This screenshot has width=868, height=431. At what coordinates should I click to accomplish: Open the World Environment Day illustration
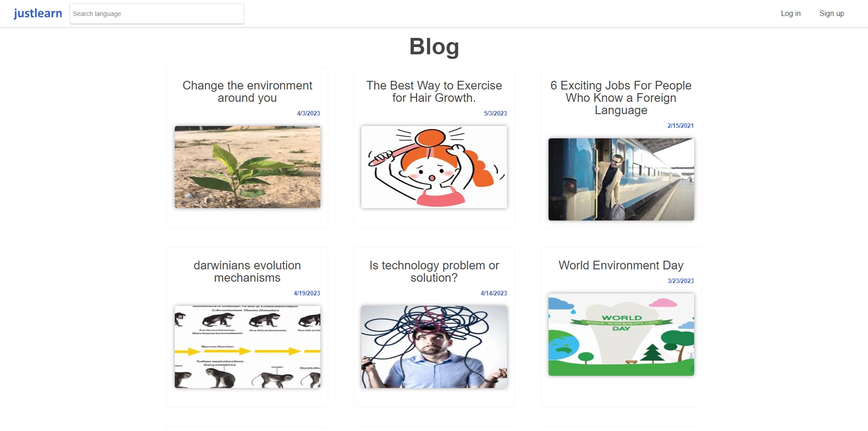click(x=621, y=335)
